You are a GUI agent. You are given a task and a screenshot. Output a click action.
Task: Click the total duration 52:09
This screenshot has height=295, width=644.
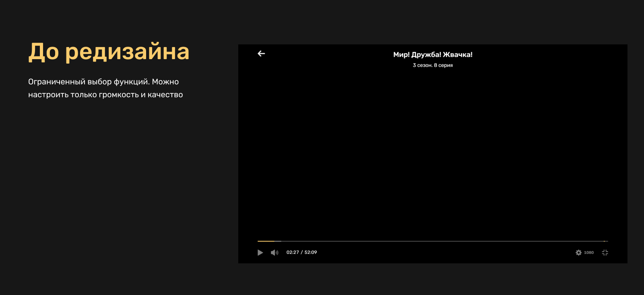pos(311,252)
